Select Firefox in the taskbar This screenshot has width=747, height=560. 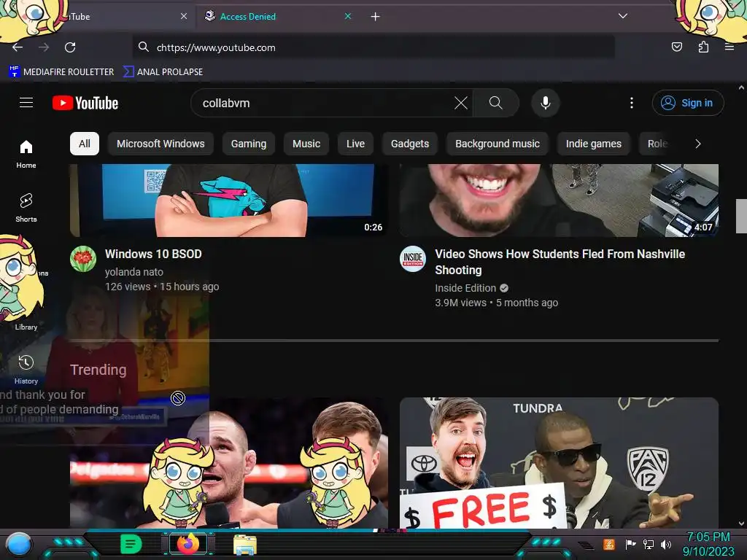(x=188, y=544)
